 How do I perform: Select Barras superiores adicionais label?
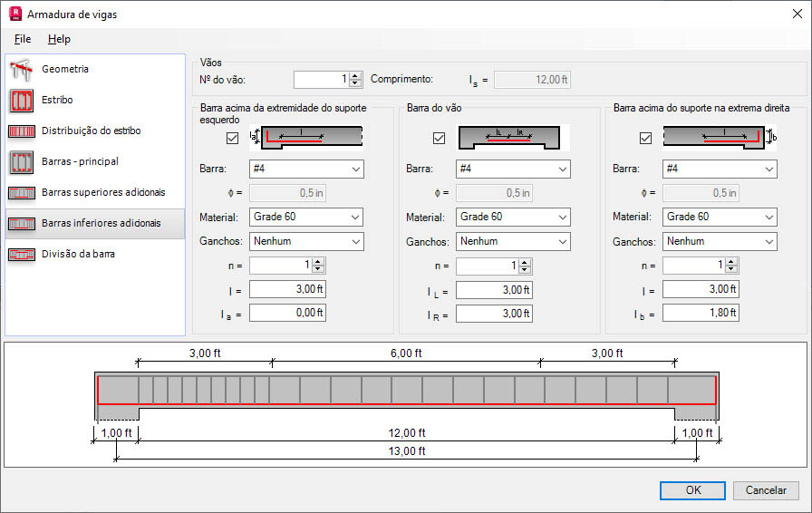tap(103, 192)
